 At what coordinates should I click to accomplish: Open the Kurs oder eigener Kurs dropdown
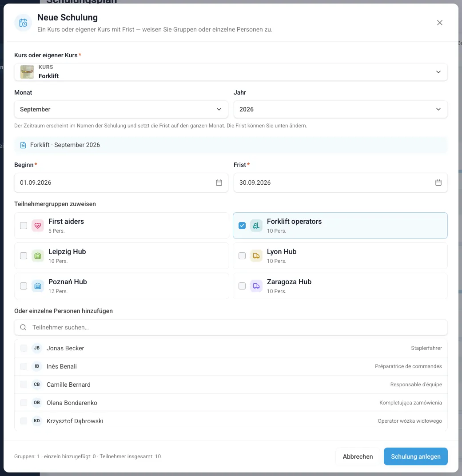pyautogui.click(x=231, y=72)
